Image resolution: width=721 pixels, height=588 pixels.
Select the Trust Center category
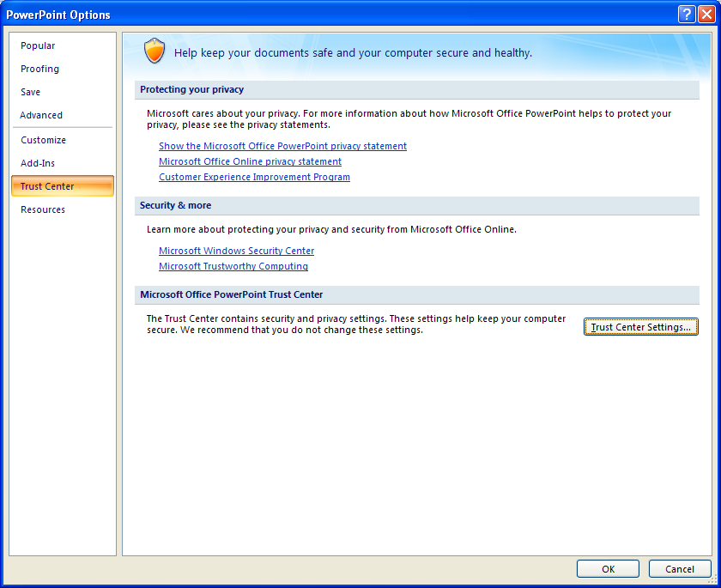click(x=63, y=185)
